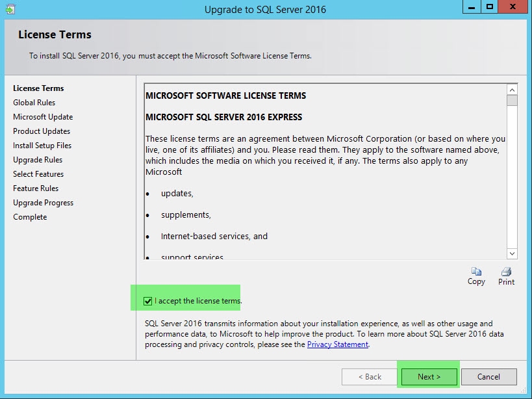Click the Print icon for license terms
Viewport: 532px width, 399px height.
[506, 272]
